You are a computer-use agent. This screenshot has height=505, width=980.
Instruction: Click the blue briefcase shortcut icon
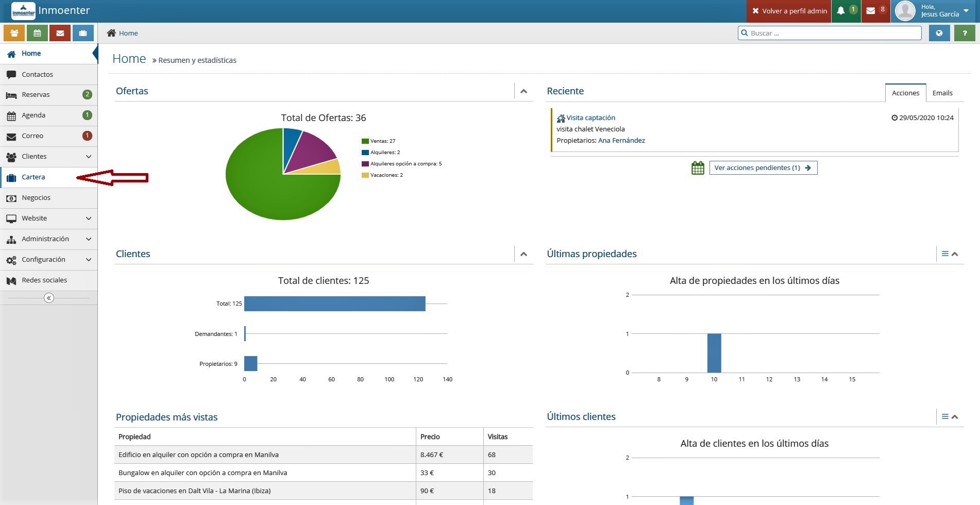[x=83, y=33]
